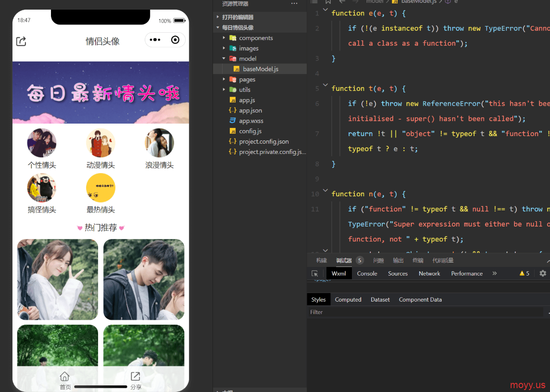The height and width of the screenshot is (392, 550).
Task: Open the recommended photo of the girl winking
Action: [x=58, y=279]
